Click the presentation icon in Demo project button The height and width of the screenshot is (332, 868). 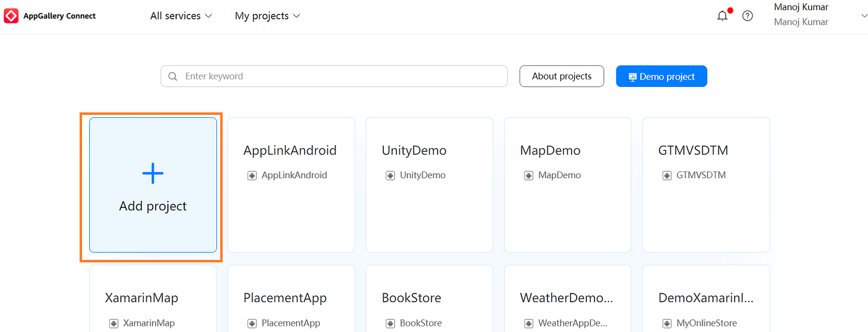pos(632,77)
